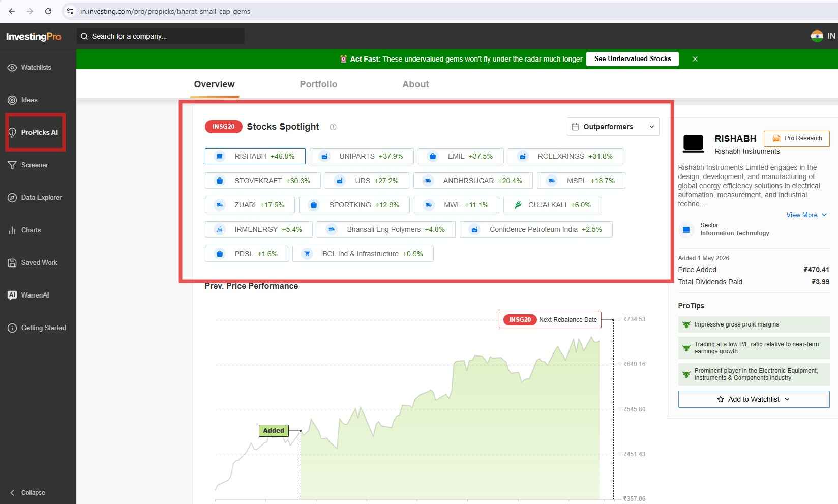
Task: Select ProPicks AI sidebar item
Action: [33, 132]
